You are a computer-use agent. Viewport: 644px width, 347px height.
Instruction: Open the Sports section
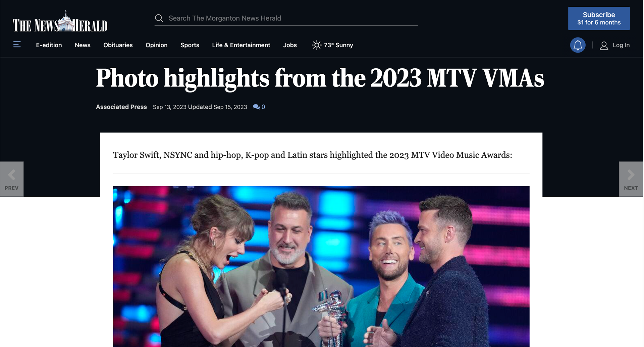click(x=190, y=45)
